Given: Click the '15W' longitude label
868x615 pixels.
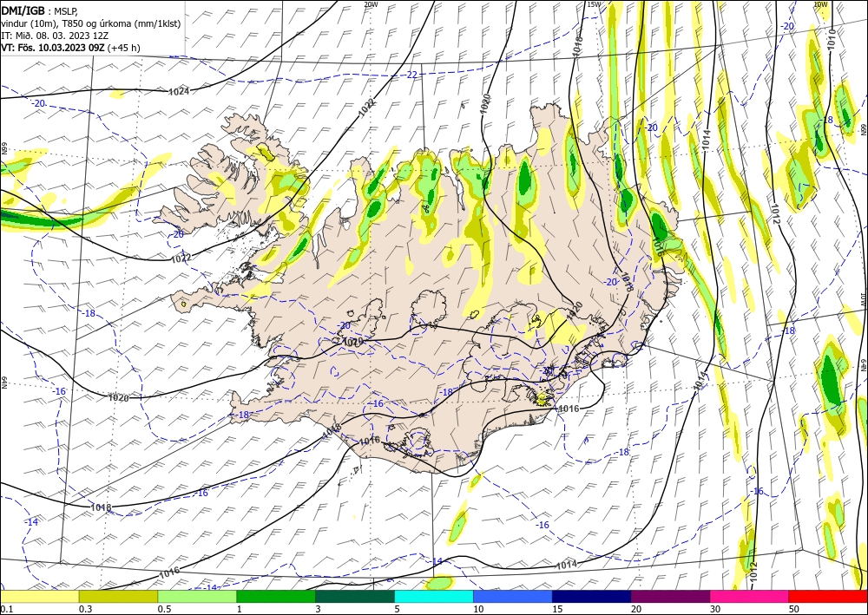Looking at the screenshot, I should (x=594, y=4).
